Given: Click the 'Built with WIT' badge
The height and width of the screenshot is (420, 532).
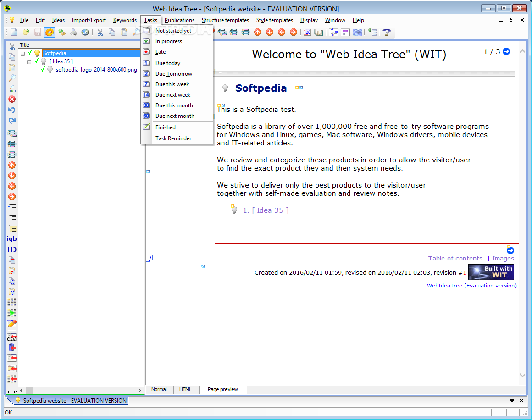Looking at the screenshot, I should pos(491,272).
